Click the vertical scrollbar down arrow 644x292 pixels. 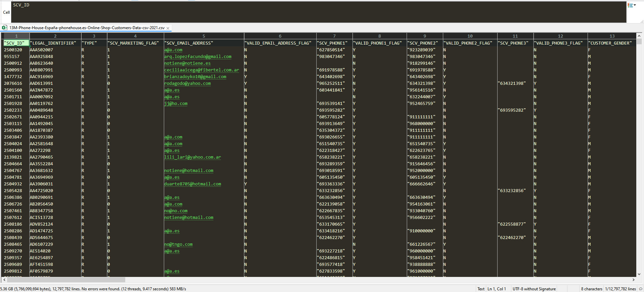pos(639,274)
